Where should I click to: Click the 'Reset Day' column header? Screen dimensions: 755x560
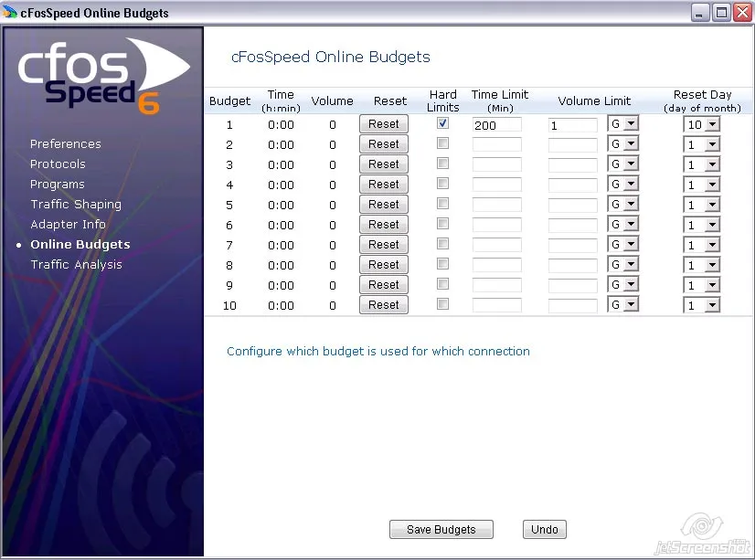coord(702,101)
